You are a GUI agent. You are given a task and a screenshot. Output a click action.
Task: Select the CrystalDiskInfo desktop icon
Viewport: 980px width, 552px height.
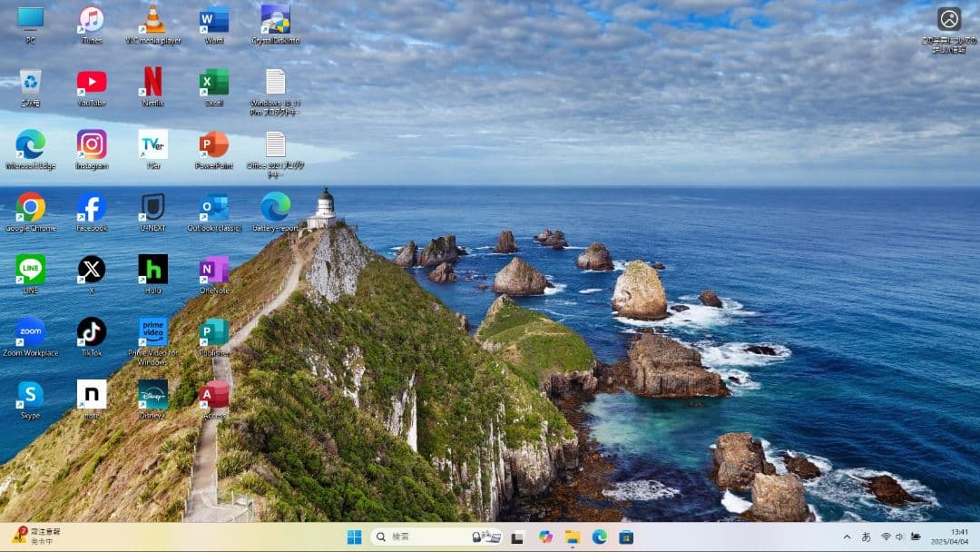(x=275, y=20)
